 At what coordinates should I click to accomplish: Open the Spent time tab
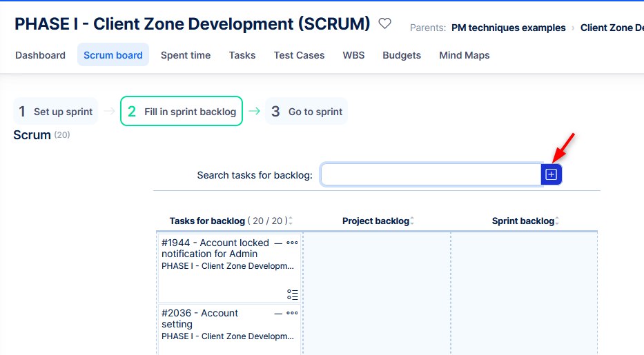186,55
